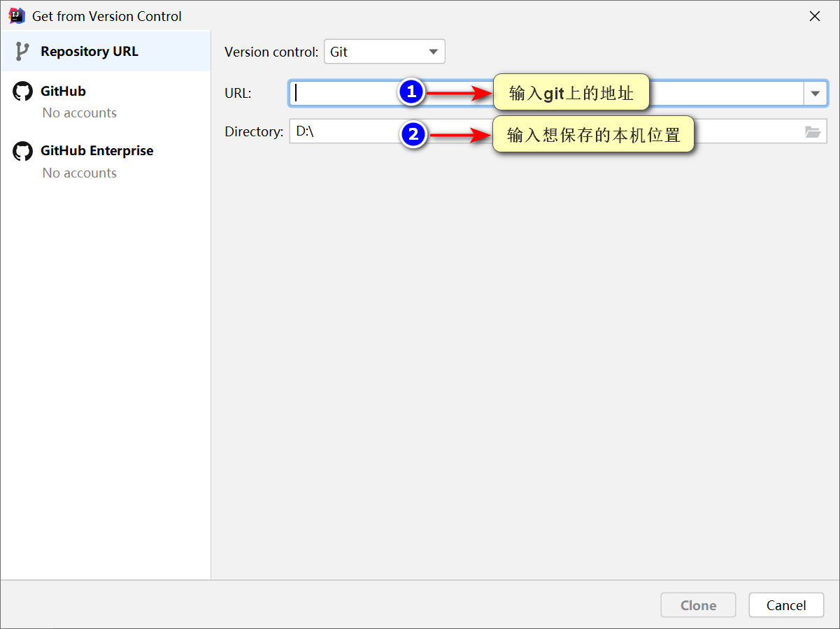Screen dimensions: 840x629
Task: Click the GitHub octocat icon
Action: point(22,92)
